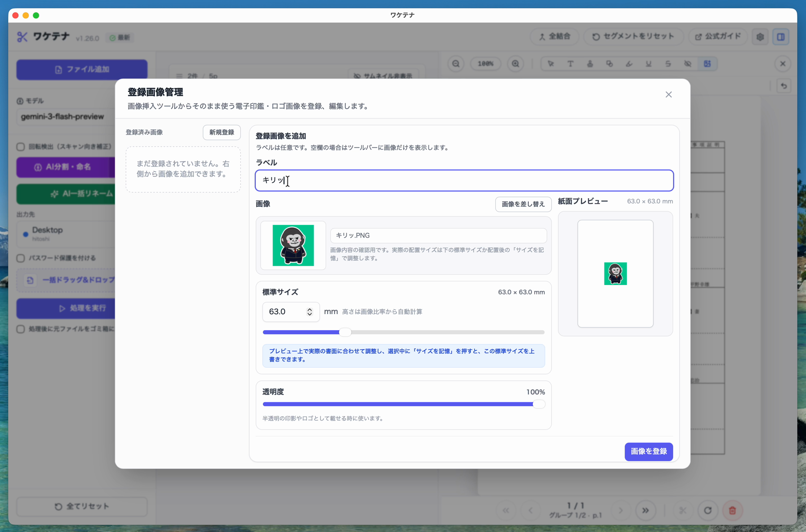
Task: Click the 透明度 slider handle
Action: pyautogui.click(x=539, y=404)
